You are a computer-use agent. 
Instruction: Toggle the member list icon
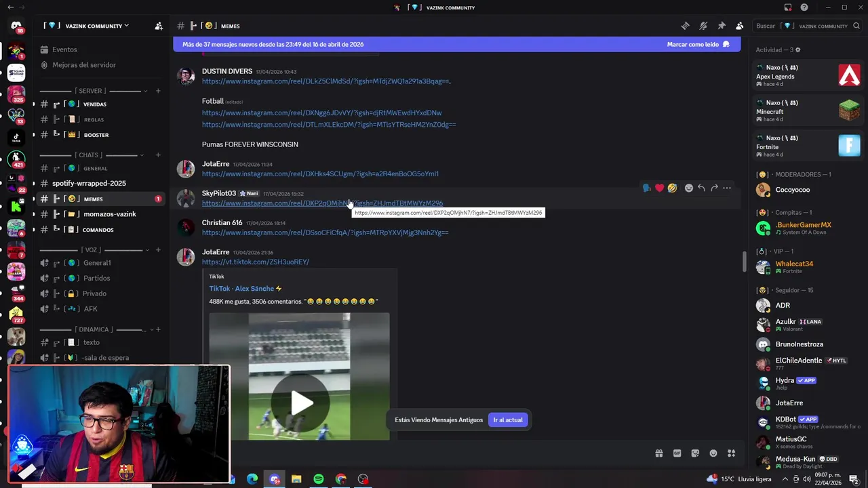[740, 26]
